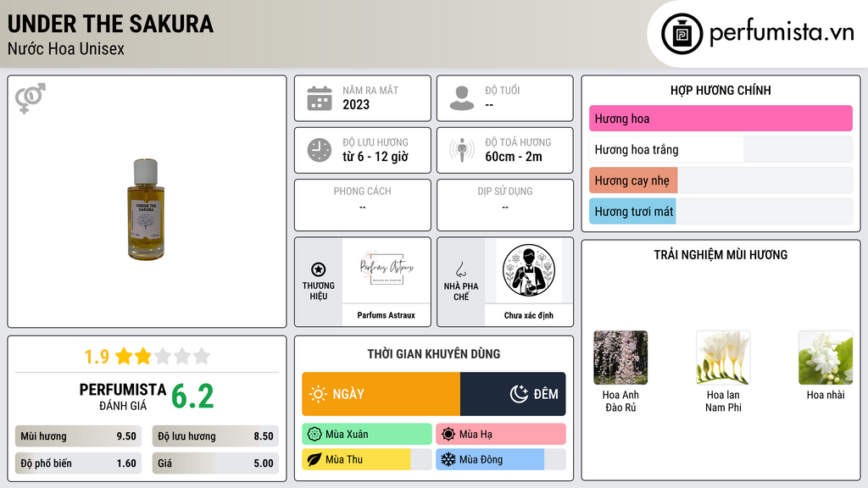Open the Parfums Astraux brand logo
Screen dimensions: 868x488
[x=387, y=270]
